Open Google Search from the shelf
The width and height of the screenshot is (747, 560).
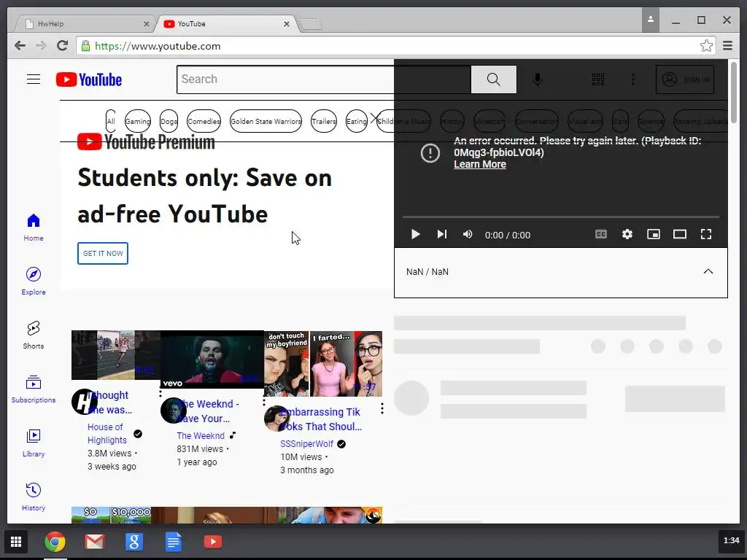tap(134, 542)
